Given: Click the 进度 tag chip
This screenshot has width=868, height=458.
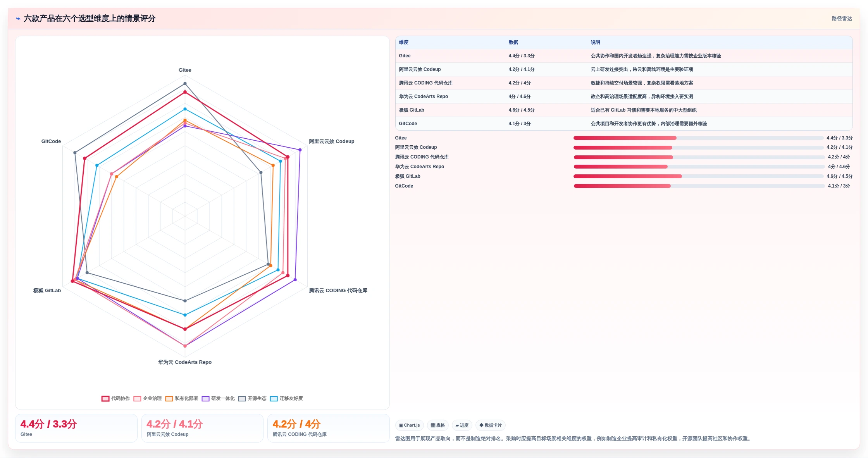Looking at the screenshot, I should click(x=462, y=425).
